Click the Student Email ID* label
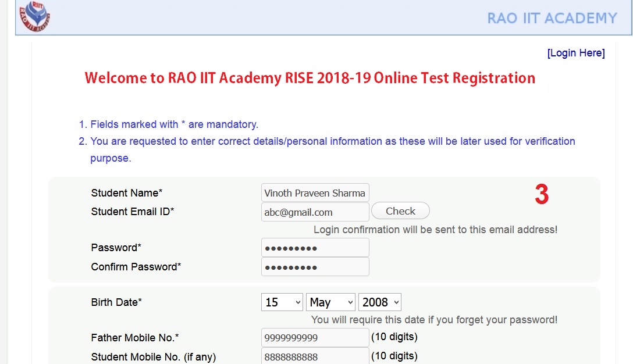 coord(133,212)
